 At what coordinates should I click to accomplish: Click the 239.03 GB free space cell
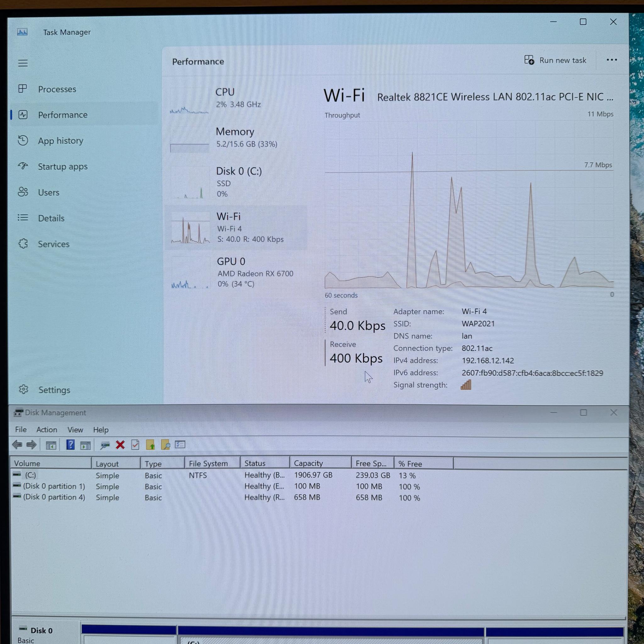[373, 475]
